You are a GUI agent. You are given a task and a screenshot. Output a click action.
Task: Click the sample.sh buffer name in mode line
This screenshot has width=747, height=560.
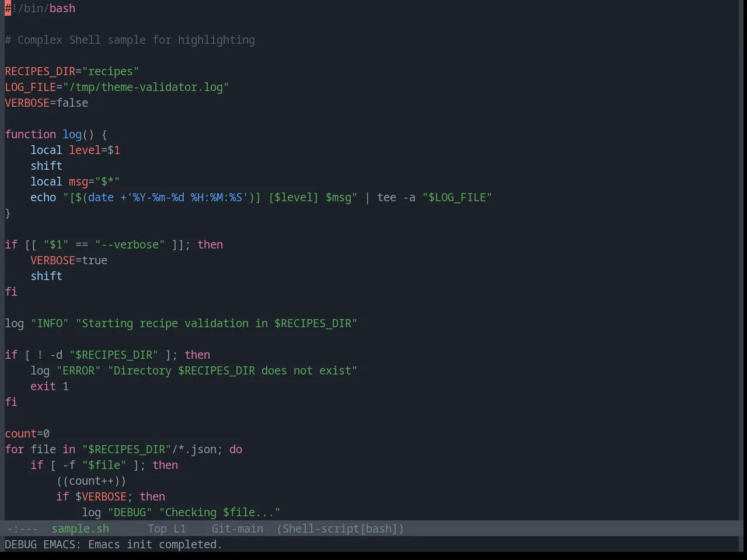point(80,528)
